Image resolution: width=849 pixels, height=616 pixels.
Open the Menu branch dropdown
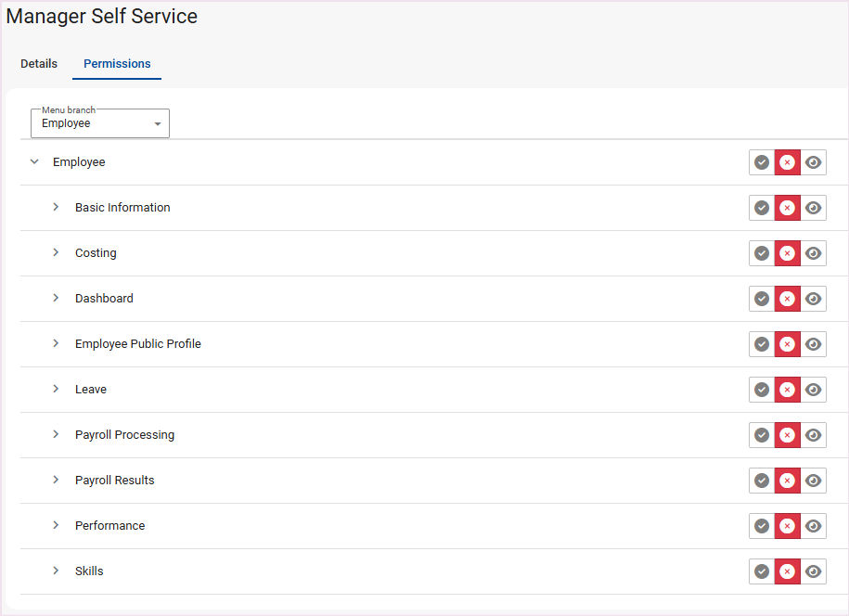pyautogui.click(x=100, y=123)
